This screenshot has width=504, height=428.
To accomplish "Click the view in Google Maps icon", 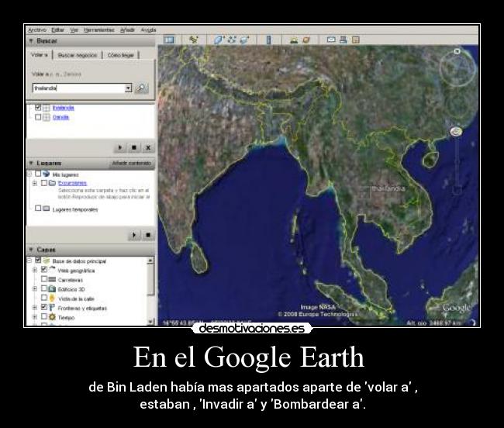I will click(x=355, y=40).
